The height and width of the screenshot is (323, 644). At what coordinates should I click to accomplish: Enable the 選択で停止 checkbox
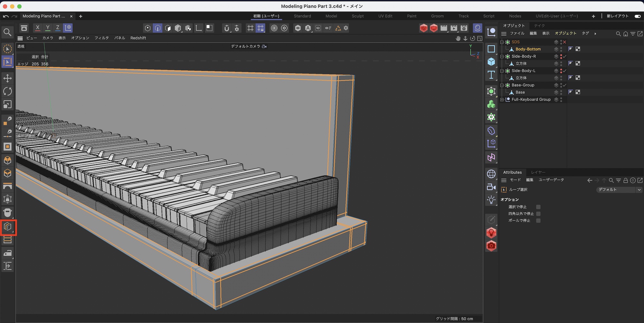coord(538,207)
